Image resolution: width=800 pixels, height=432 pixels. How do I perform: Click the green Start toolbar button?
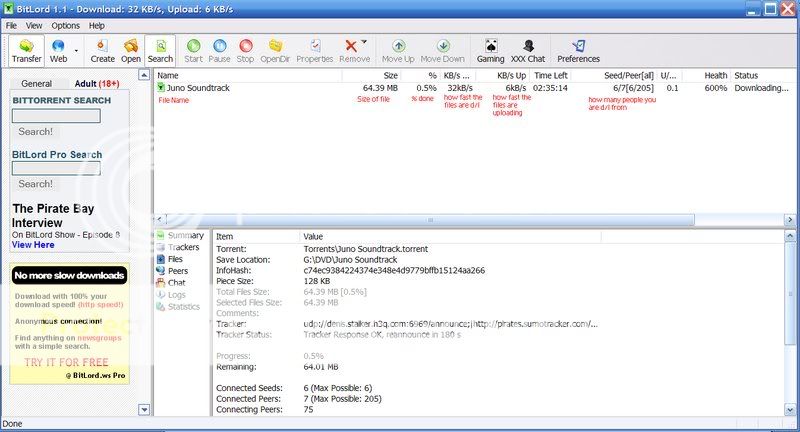coord(193,51)
